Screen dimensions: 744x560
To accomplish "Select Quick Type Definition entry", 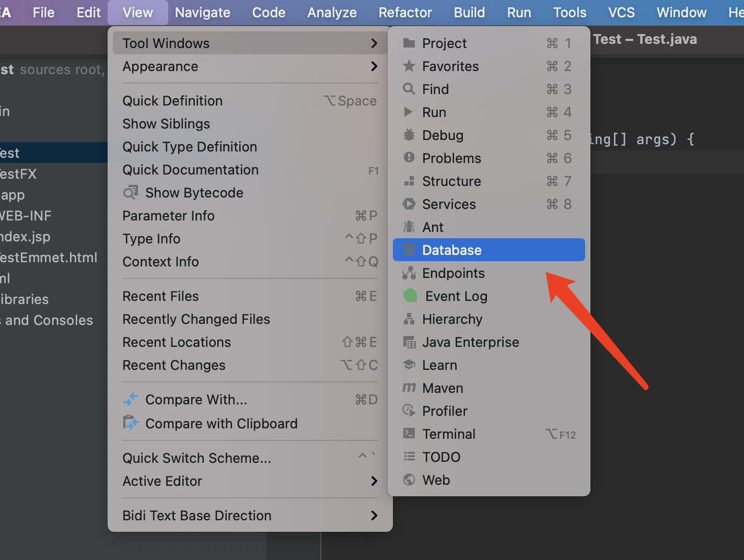I will point(250,147).
